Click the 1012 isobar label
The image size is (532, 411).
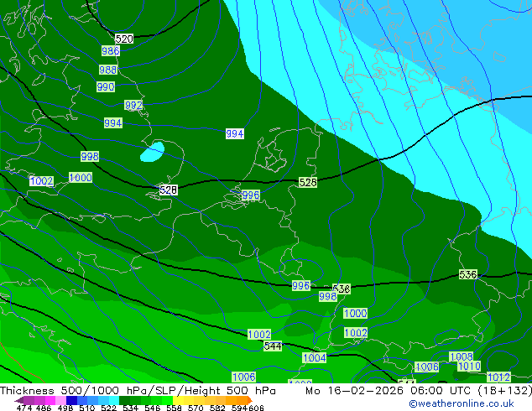[x=498, y=377]
